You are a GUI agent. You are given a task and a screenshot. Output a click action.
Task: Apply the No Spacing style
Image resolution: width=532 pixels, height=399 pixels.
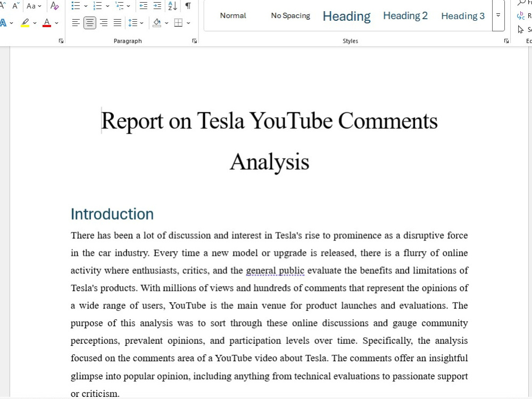(x=290, y=15)
